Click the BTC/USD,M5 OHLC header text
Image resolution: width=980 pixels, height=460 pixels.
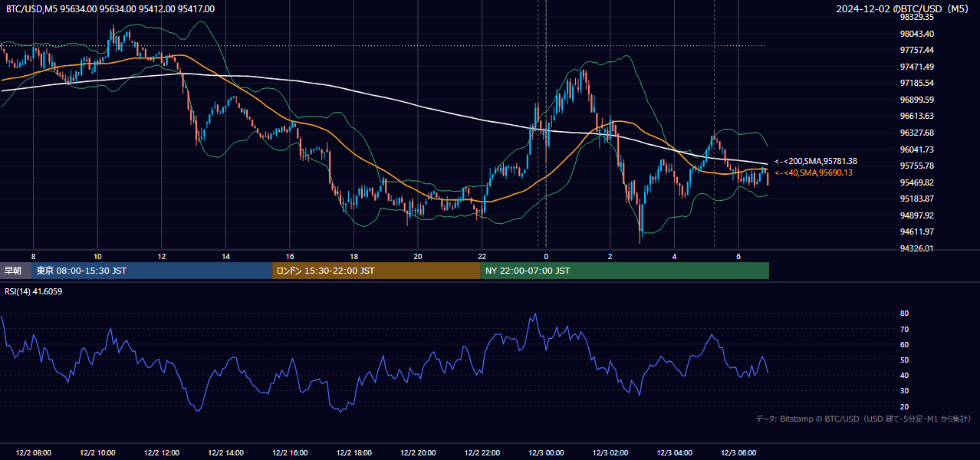[110, 8]
